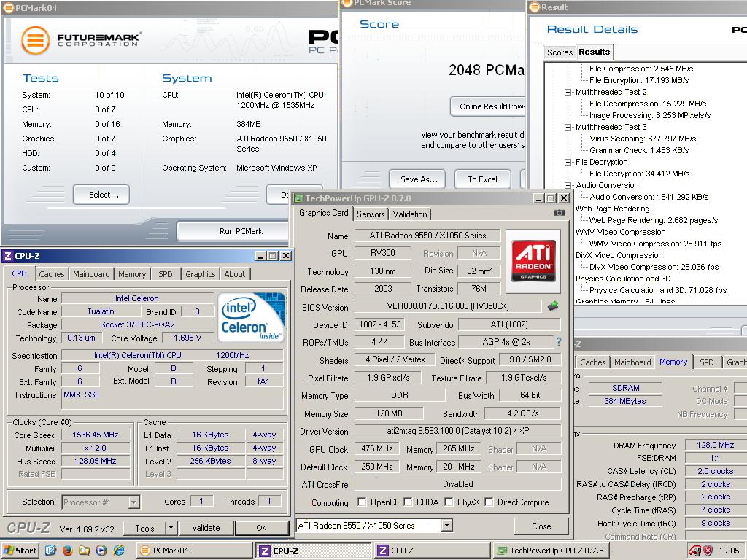Click the Result window title icon
Screen dimensions: 747x560
coord(535,7)
